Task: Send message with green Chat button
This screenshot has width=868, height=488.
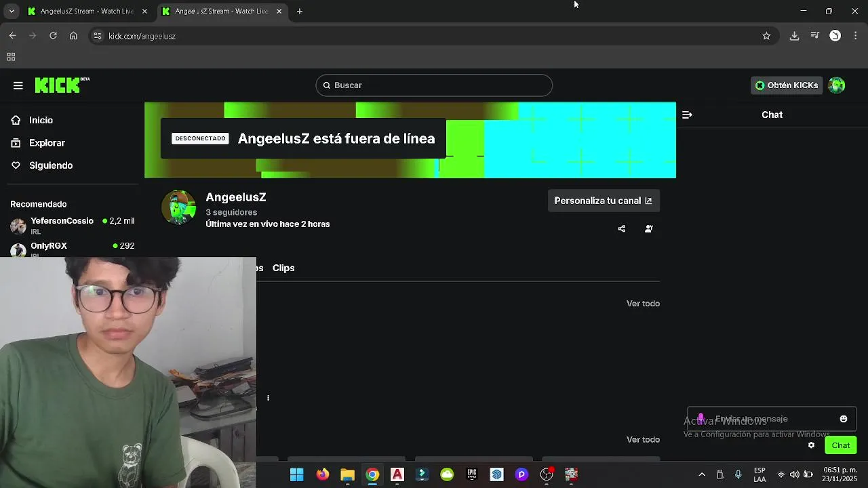Action: (841, 445)
